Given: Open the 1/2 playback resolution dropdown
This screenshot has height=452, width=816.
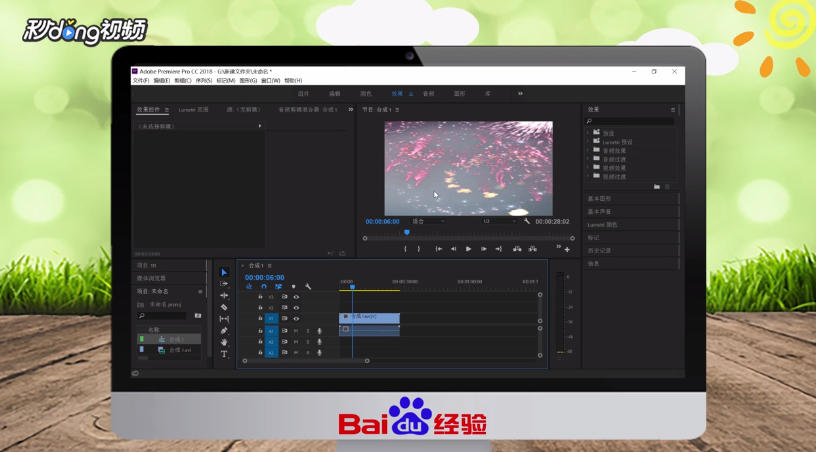Looking at the screenshot, I should tap(499, 221).
